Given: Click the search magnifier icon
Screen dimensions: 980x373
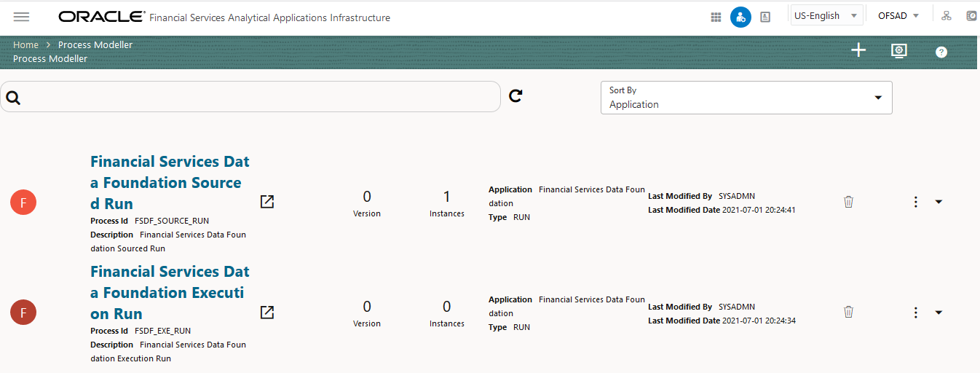Looking at the screenshot, I should (x=13, y=97).
